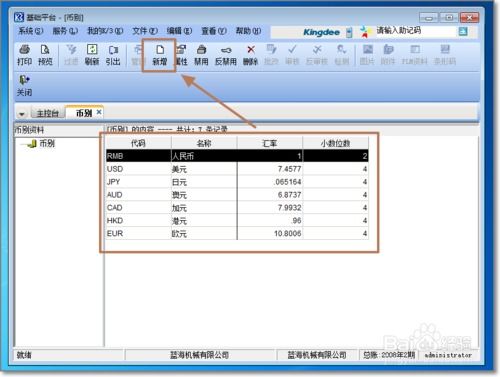Click the 欧元 name cell
The image size is (500, 377).
coord(204,233)
